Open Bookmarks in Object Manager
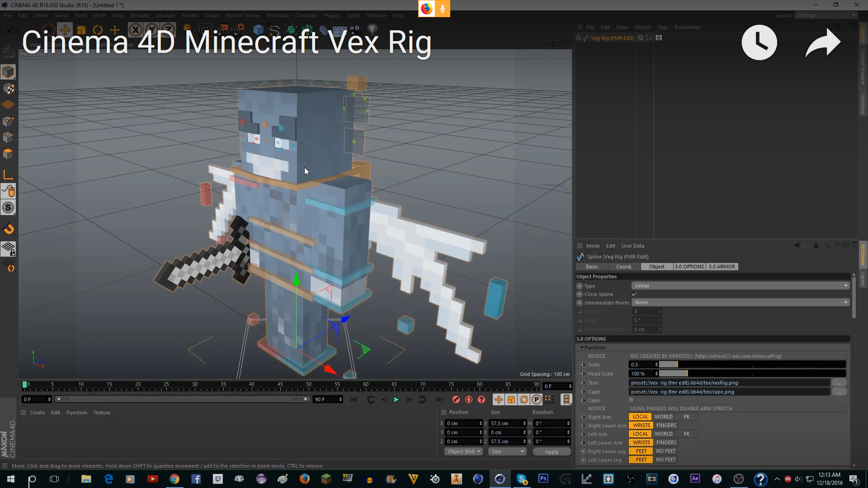The height and width of the screenshot is (488, 868). pyautogui.click(x=687, y=27)
